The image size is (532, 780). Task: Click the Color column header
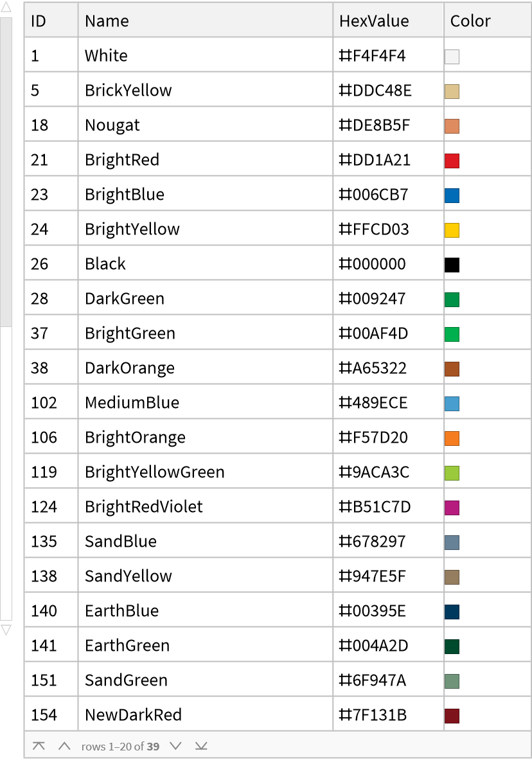[x=470, y=20]
